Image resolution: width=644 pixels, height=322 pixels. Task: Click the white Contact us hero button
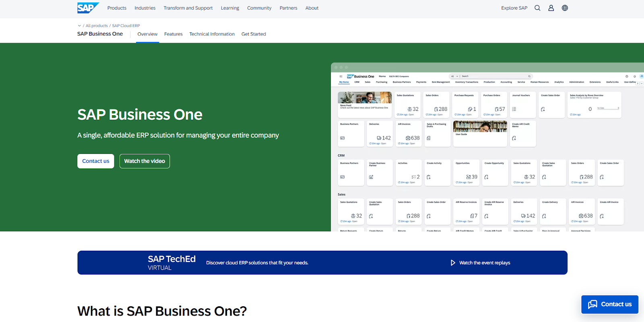pyautogui.click(x=96, y=161)
